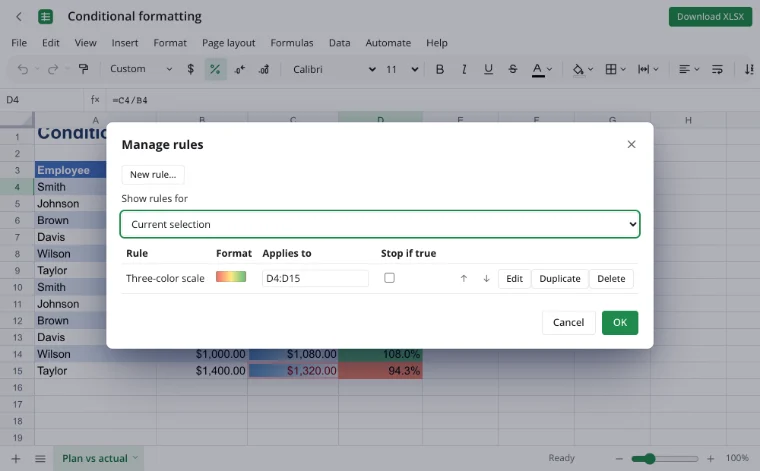This screenshot has width=760, height=471.
Task: Open the File menu
Action: point(19,43)
